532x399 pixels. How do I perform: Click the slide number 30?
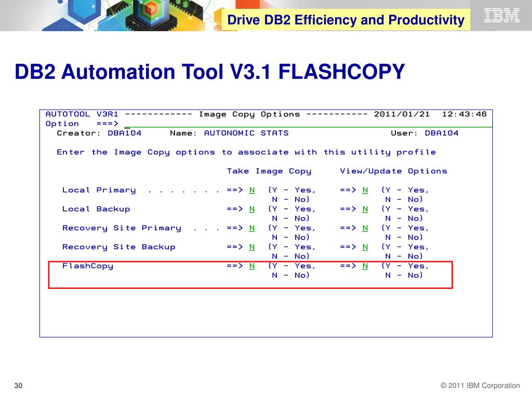18,385
